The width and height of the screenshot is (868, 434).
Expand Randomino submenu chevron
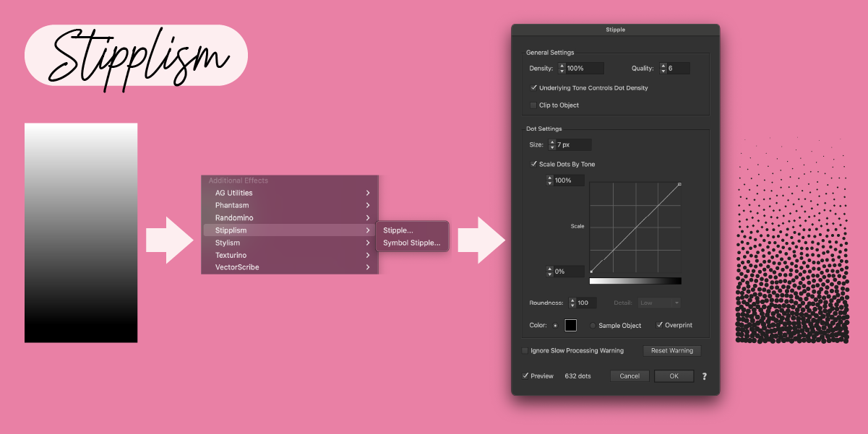pyautogui.click(x=368, y=217)
